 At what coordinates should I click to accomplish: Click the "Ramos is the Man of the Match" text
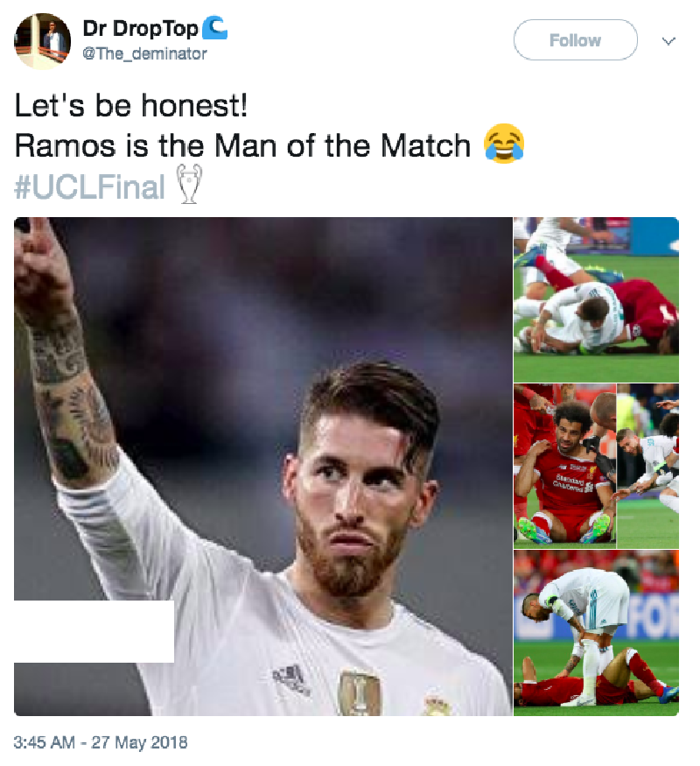tap(243, 145)
